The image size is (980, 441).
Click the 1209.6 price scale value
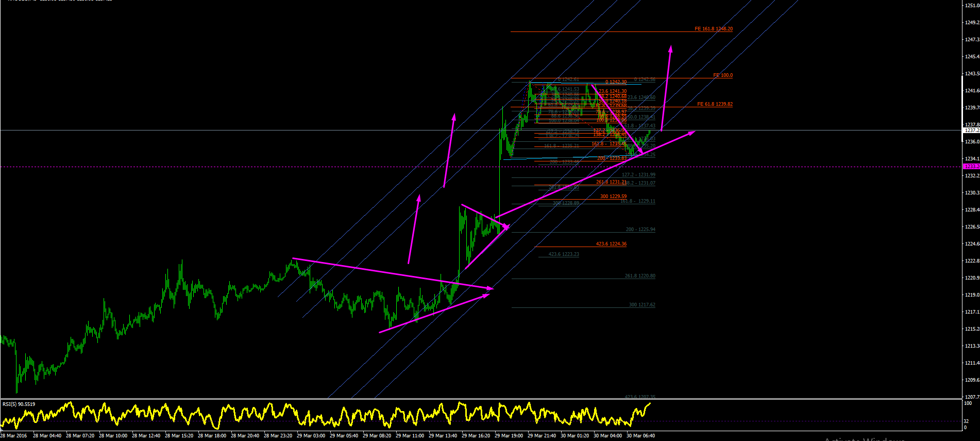972,380
